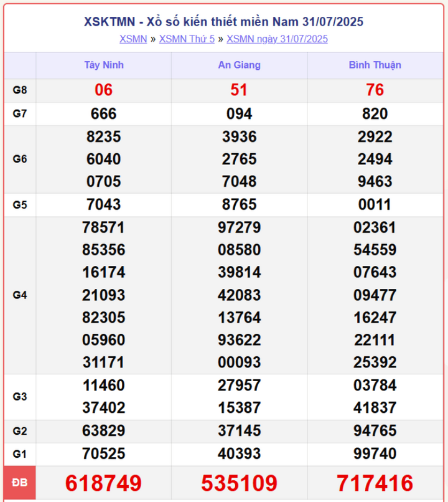Click G2 number 94765
Screen dimensions: 448x502
pos(375,431)
